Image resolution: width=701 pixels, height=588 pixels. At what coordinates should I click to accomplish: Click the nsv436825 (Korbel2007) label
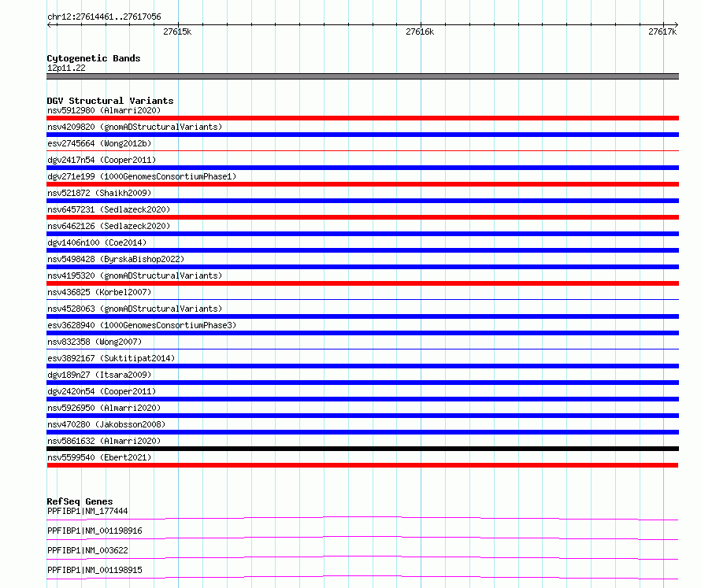[x=99, y=292]
